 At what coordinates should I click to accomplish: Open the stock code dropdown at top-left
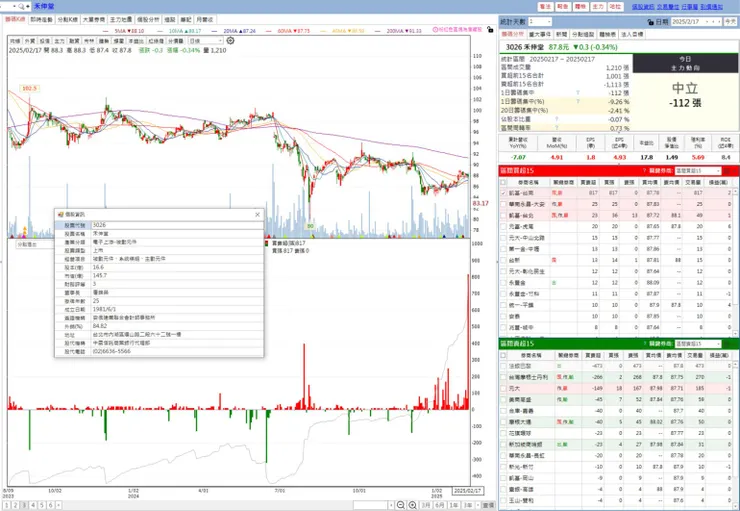pos(15,6)
